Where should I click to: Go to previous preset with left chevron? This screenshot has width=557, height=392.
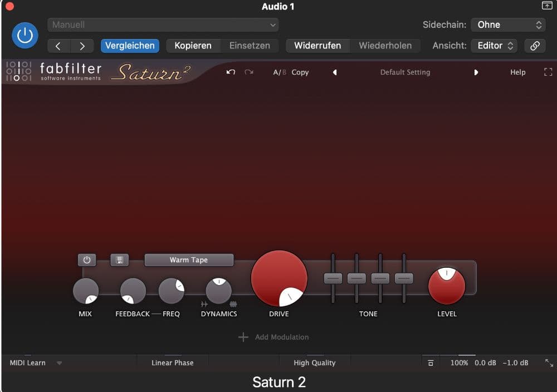click(x=58, y=46)
